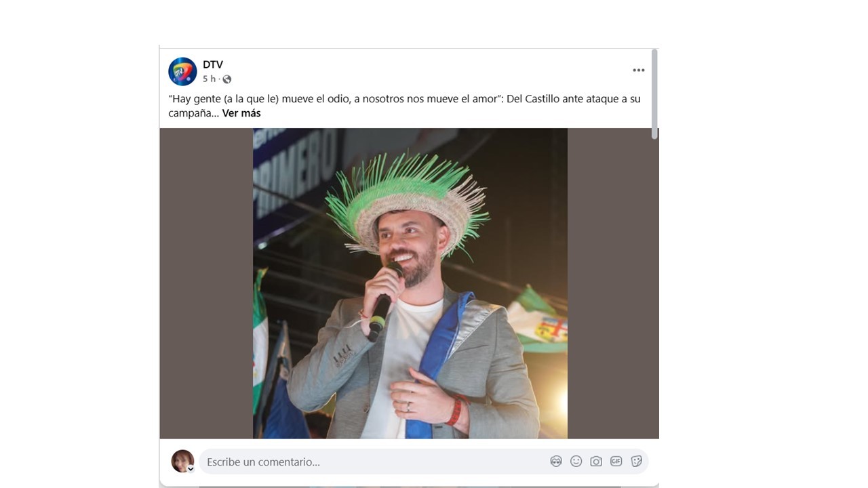Expand the post text with Ver más

[x=241, y=113]
